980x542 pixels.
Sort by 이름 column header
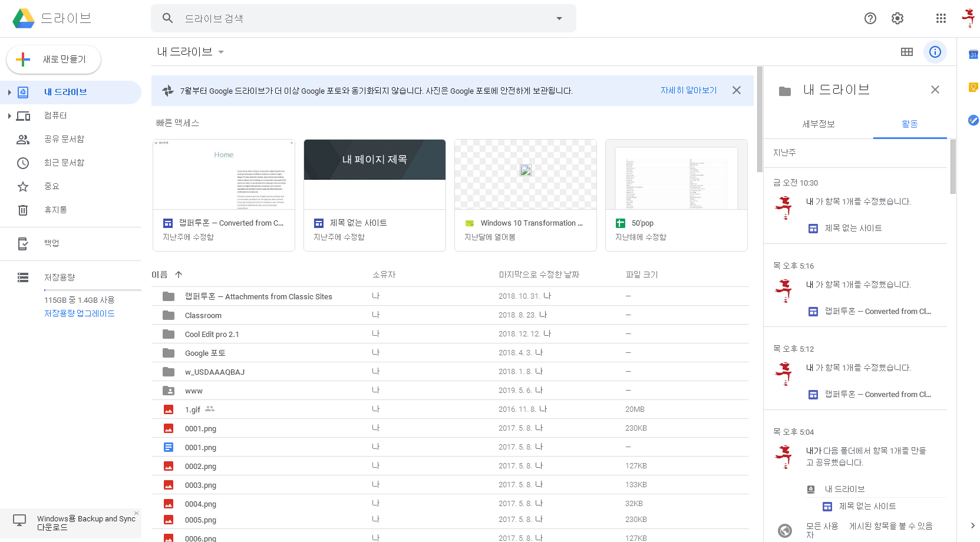[x=160, y=275]
